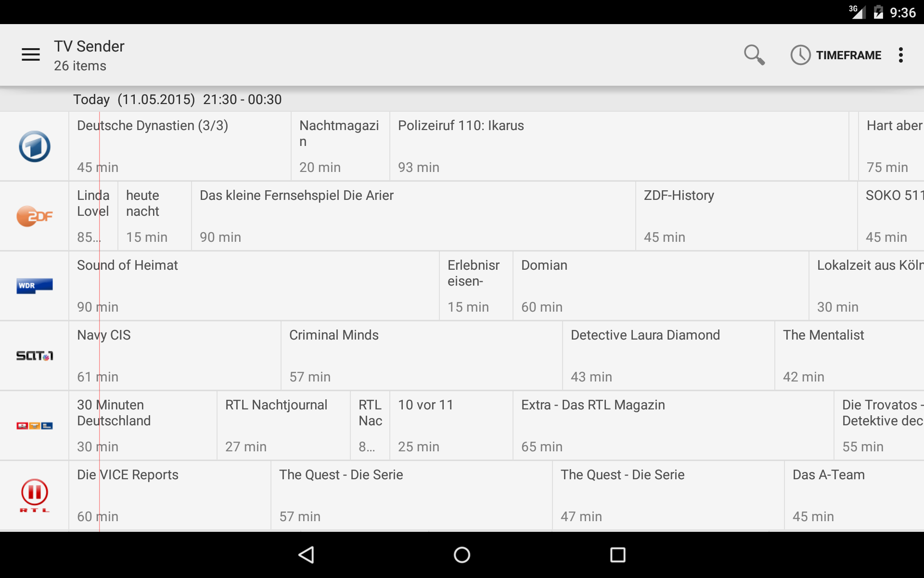The image size is (924, 578).
Task: Open Domian 60 min program
Action: click(661, 286)
